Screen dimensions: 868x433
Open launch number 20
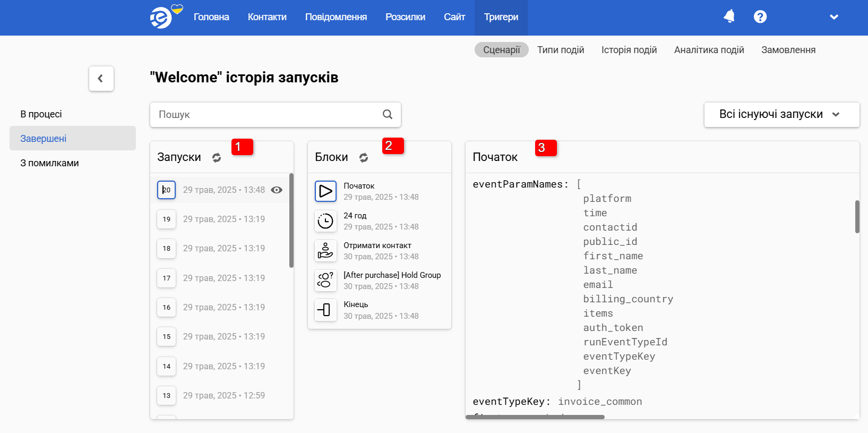coord(166,190)
